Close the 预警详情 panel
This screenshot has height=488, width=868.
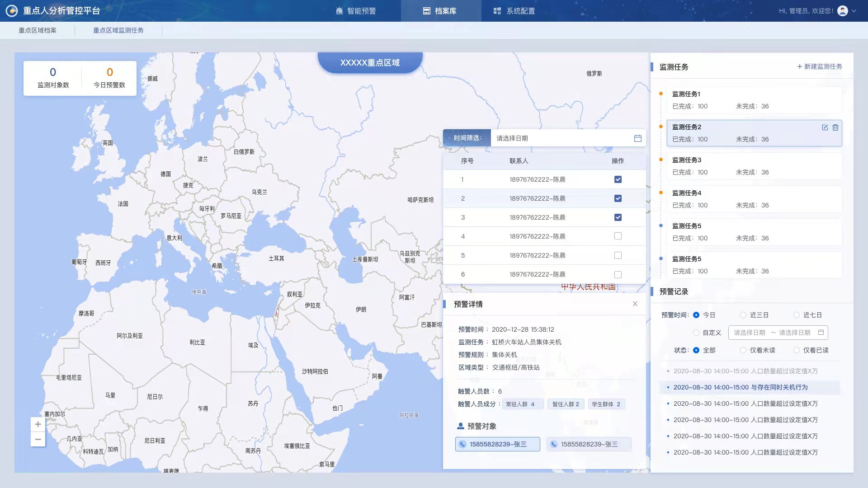pyautogui.click(x=635, y=304)
